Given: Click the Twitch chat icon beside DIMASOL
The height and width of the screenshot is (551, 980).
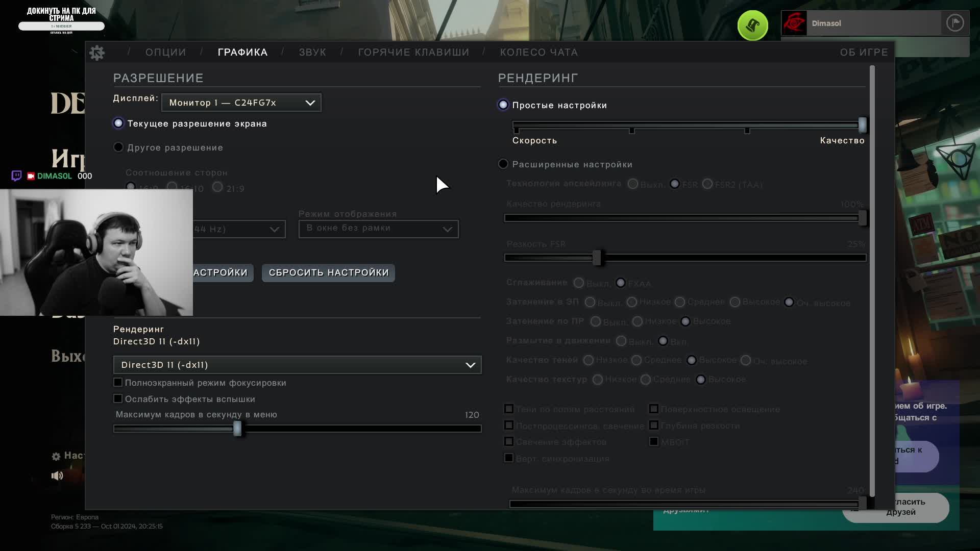Looking at the screenshot, I should click(x=16, y=176).
